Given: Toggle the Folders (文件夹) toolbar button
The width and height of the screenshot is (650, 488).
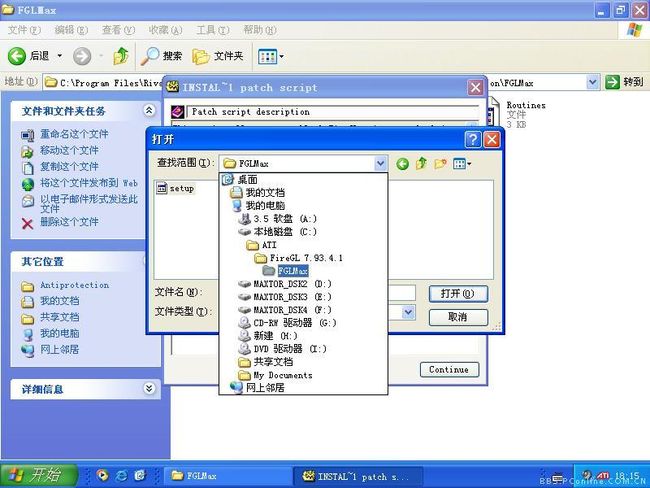Looking at the screenshot, I should pyautogui.click(x=218, y=56).
